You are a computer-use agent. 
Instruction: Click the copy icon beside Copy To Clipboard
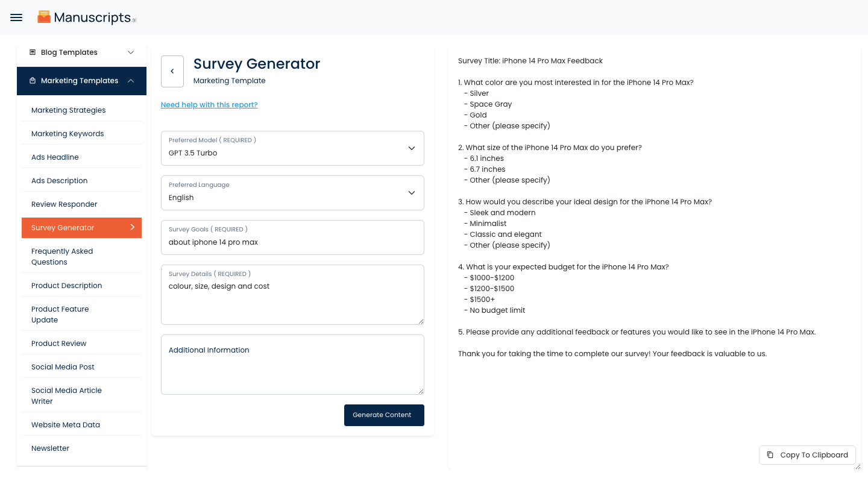(770, 455)
